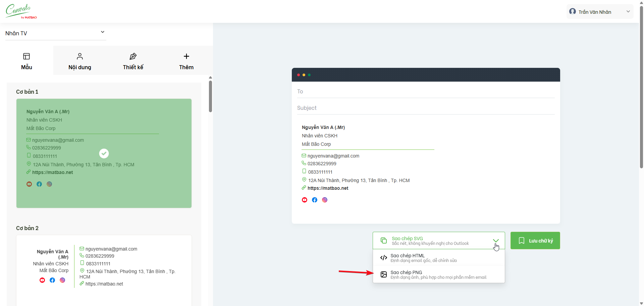Screen dimensions: 644x306
Task: Open the Thiết kế tab
Action: 133,61
